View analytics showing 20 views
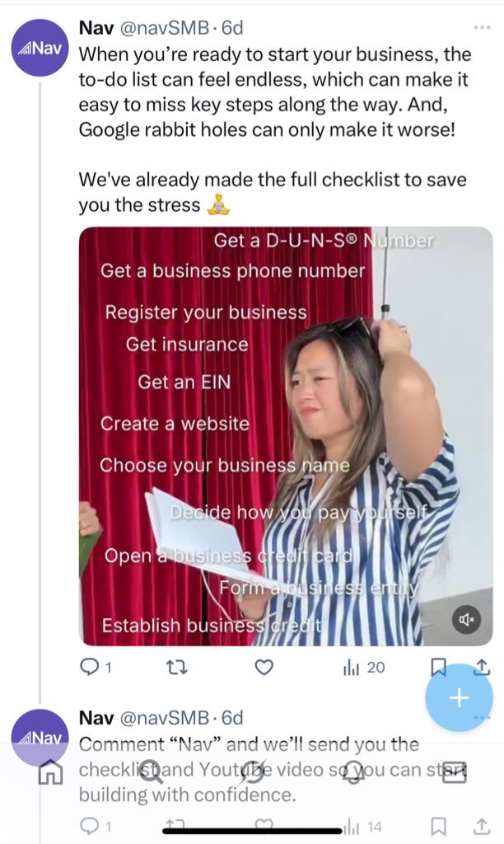Screen dimensions: 504x844 (364, 668)
